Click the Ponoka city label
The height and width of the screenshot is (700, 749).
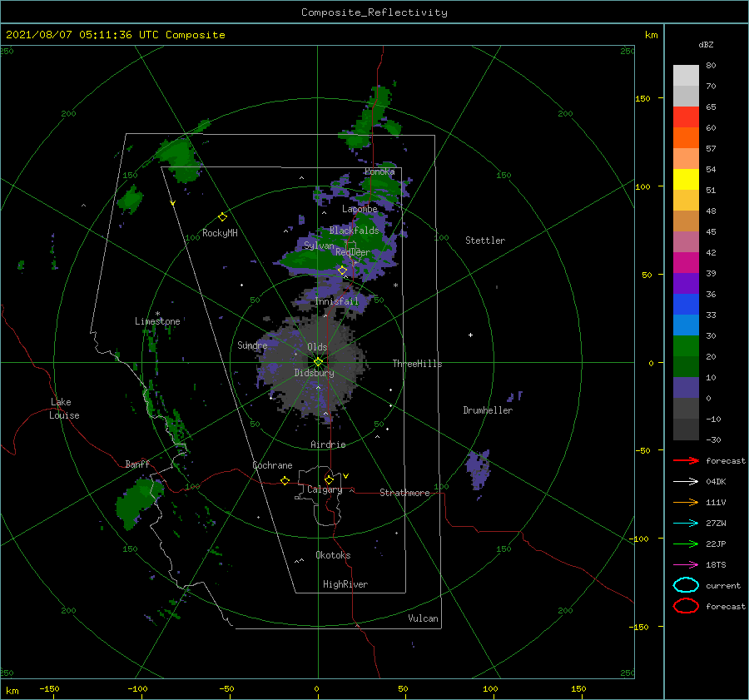pyautogui.click(x=379, y=171)
